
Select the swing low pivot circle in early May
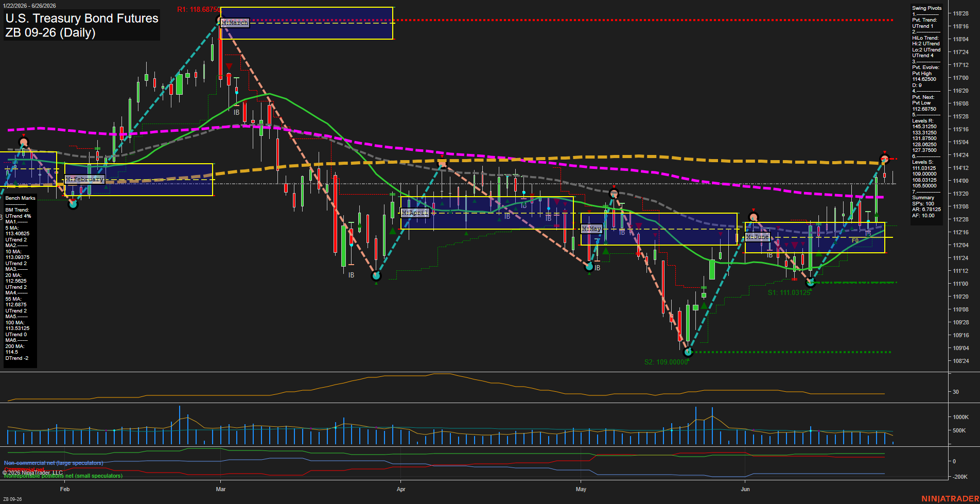point(589,267)
